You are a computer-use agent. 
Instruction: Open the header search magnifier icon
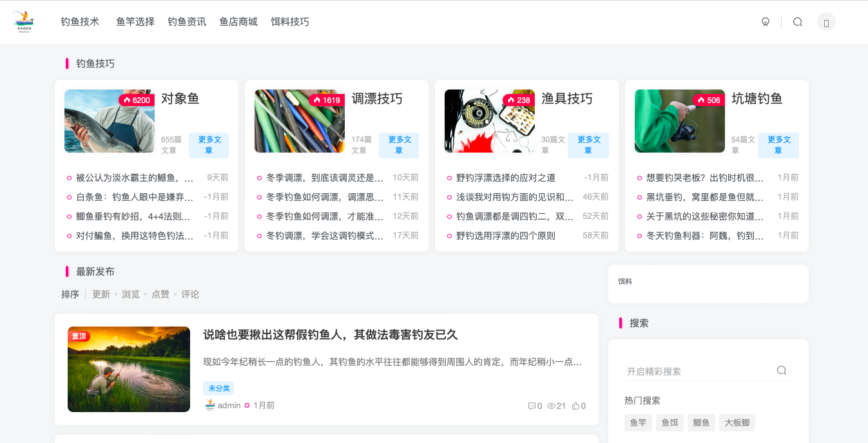pyautogui.click(x=798, y=22)
